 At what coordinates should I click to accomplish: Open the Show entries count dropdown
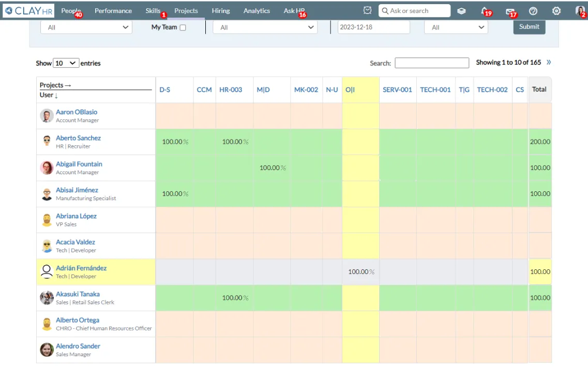[x=66, y=63]
